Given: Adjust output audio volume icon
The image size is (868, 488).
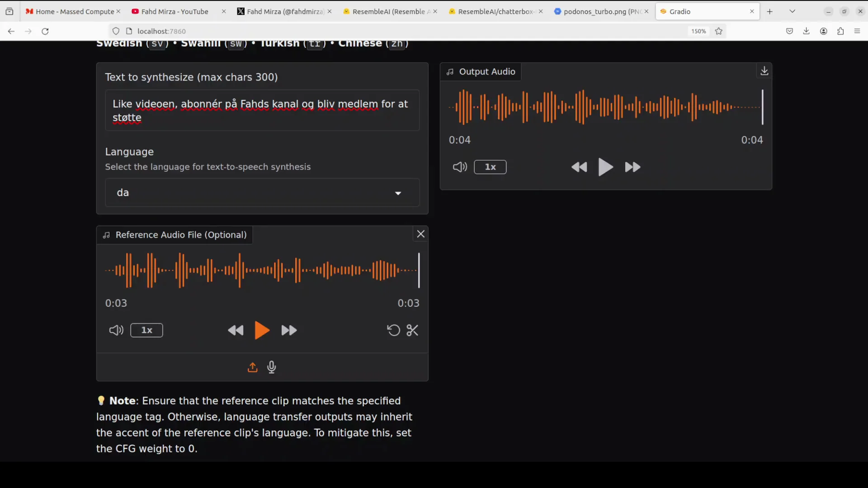Looking at the screenshot, I should tap(460, 167).
